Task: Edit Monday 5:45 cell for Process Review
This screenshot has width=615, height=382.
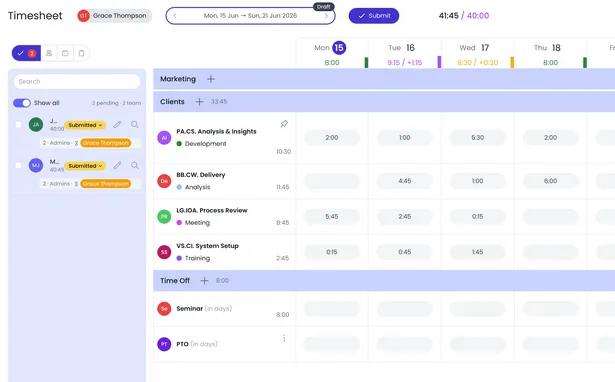Action: point(332,216)
